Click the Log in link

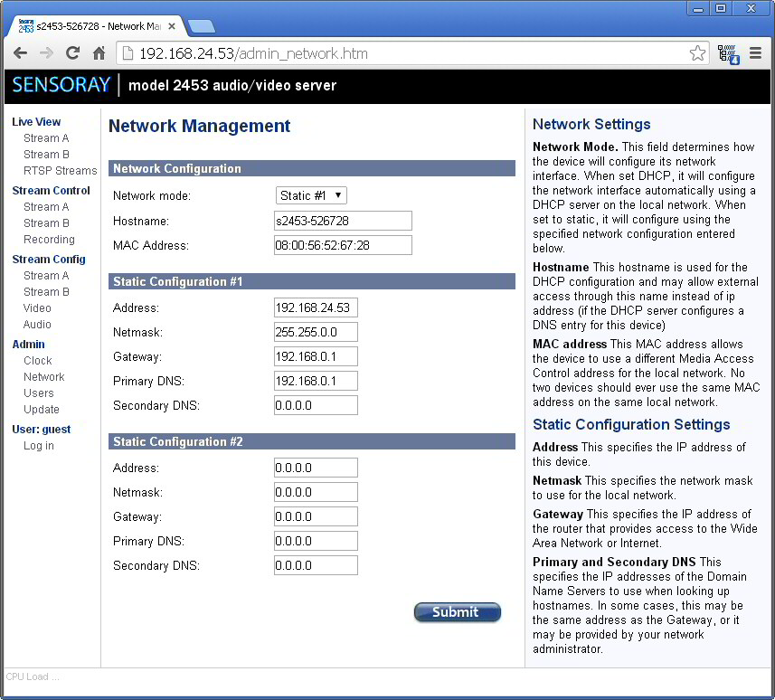(39, 445)
